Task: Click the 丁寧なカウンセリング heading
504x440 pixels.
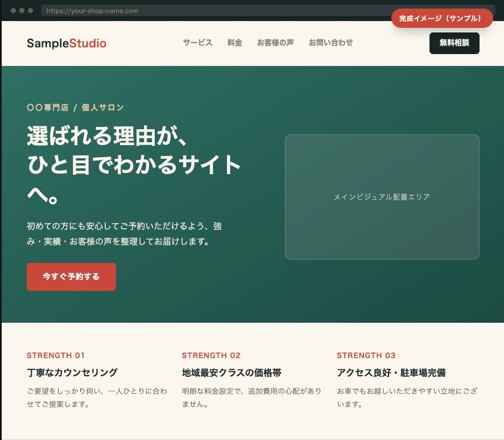Action: (72, 372)
